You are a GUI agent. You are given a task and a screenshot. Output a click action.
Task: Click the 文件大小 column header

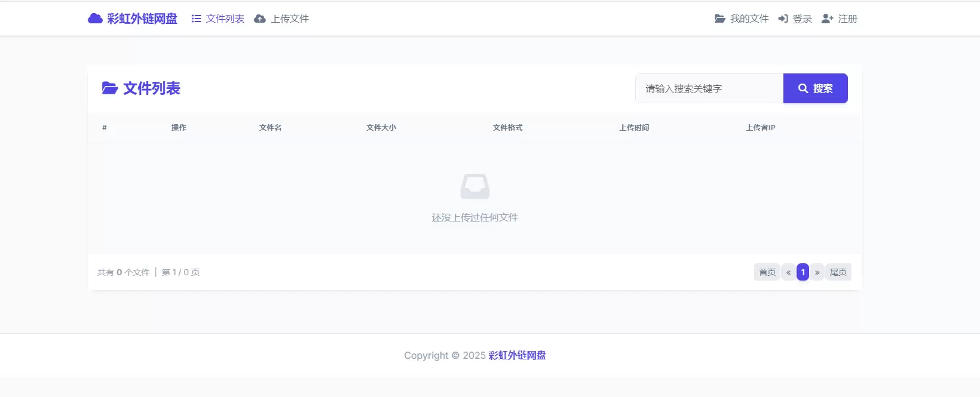[381, 128]
